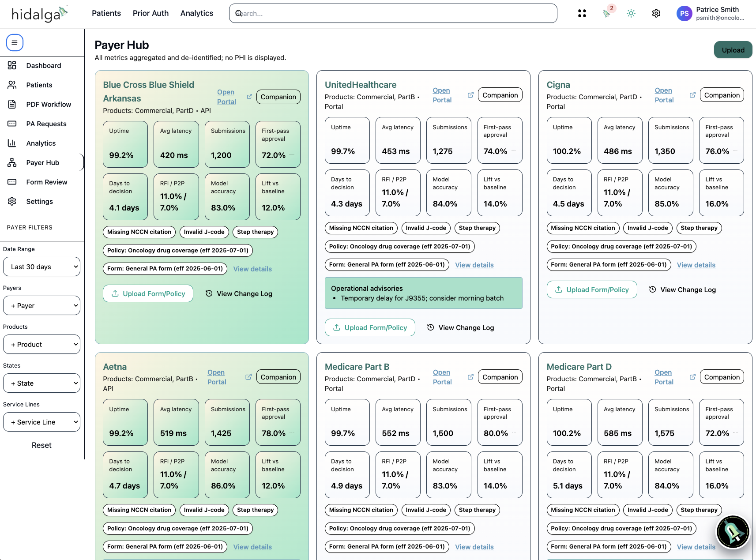Select PA Requests in the sidebar

pos(46,124)
